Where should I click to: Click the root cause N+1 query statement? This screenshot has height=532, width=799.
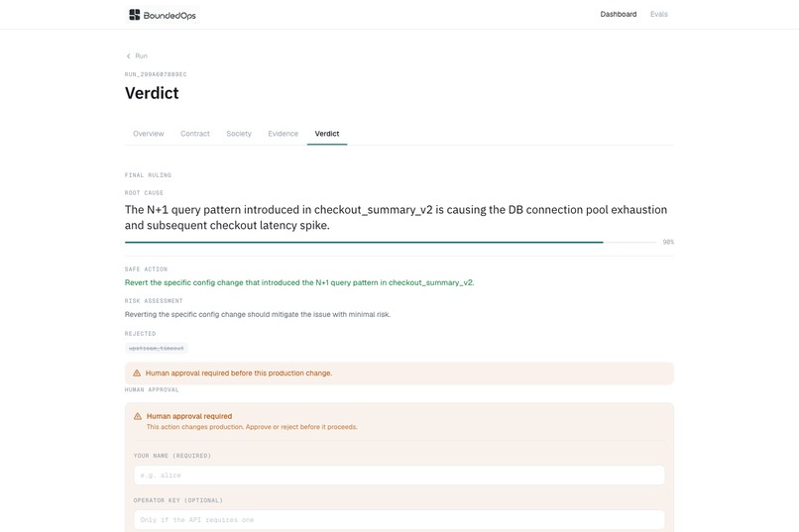point(396,217)
